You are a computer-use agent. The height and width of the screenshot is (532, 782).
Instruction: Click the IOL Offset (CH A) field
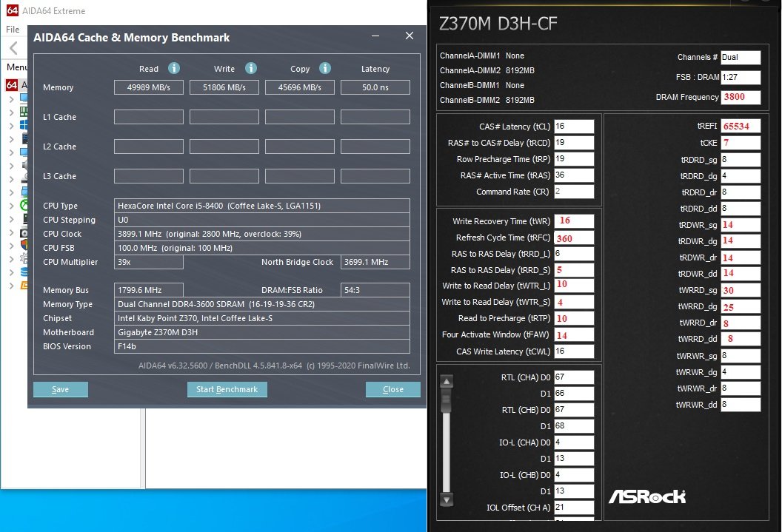click(574, 508)
